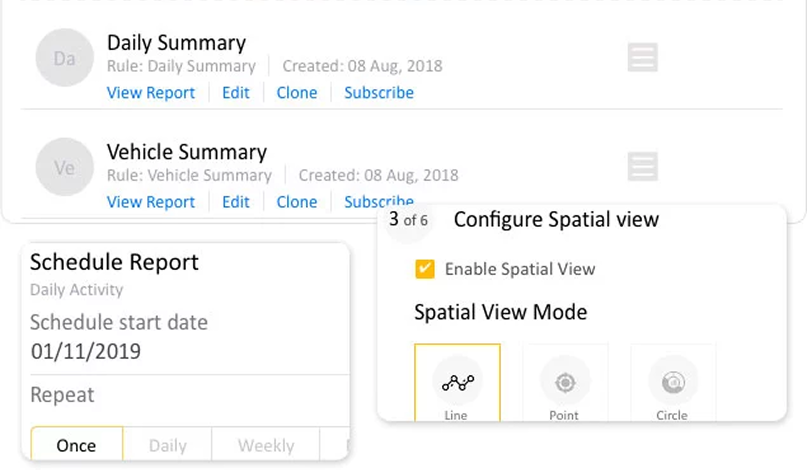Click the schedule start date field
The width and height of the screenshot is (807, 470).
pos(86,351)
